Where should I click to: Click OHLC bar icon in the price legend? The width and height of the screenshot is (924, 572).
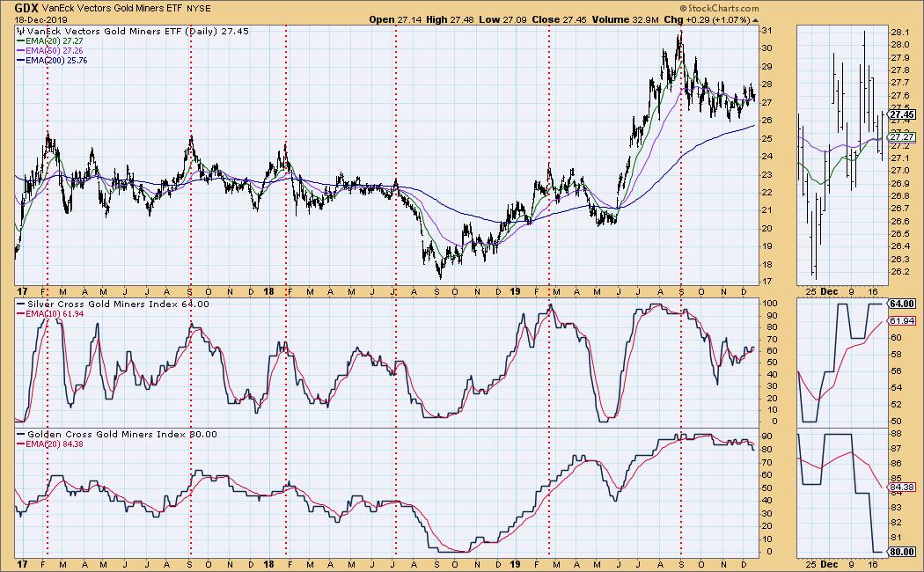pos(20,31)
